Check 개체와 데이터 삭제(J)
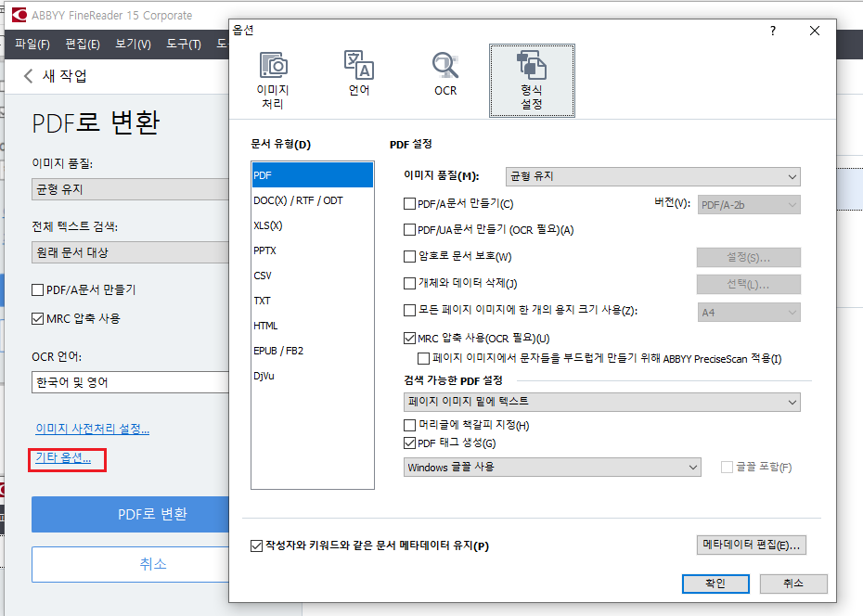This screenshot has height=616, width=863. click(x=409, y=283)
